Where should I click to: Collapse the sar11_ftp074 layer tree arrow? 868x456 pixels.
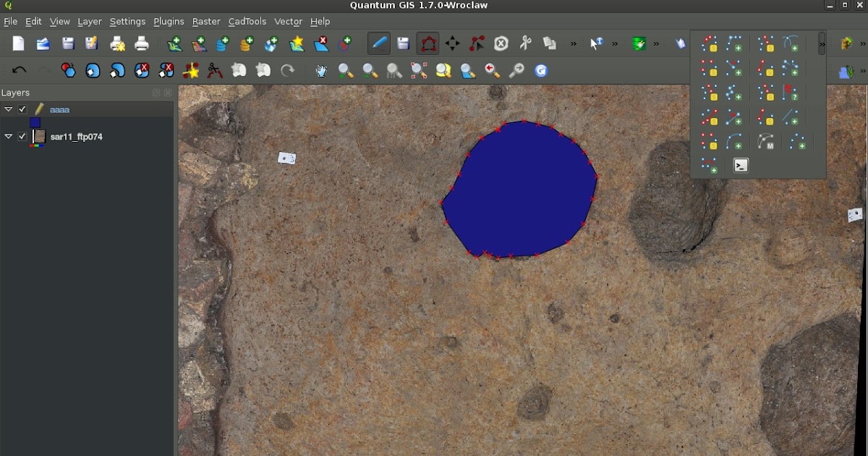click(x=8, y=136)
